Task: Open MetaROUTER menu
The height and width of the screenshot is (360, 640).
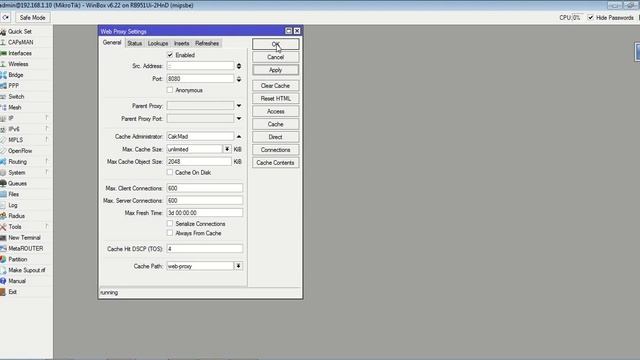Action: click(x=25, y=248)
